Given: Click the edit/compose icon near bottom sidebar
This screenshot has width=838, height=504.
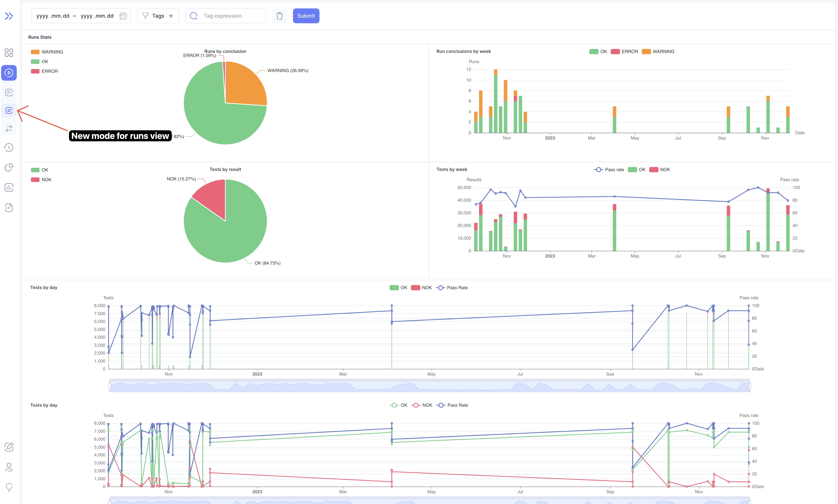Looking at the screenshot, I should coord(9,447).
